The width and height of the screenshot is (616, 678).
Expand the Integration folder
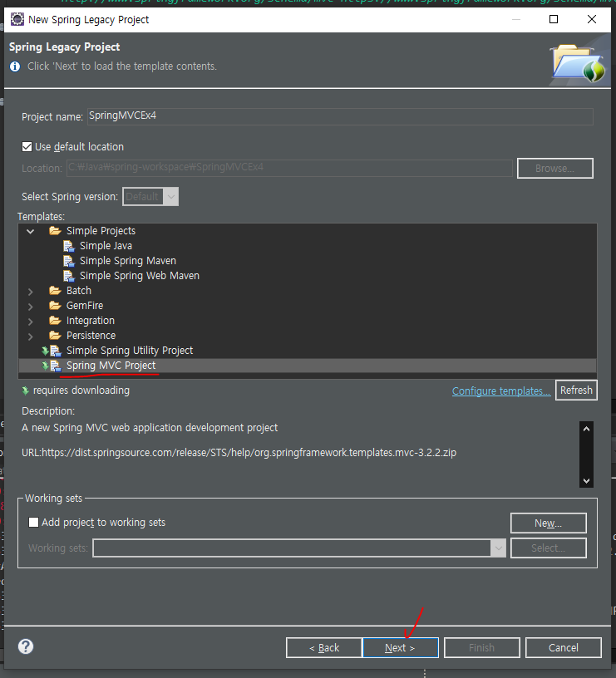coord(30,322)
